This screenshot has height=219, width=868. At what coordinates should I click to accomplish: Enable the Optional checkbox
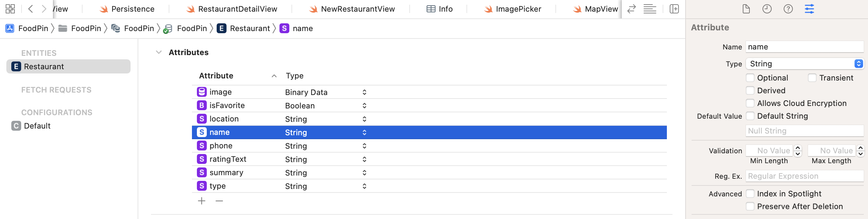(x=750, y=78)
